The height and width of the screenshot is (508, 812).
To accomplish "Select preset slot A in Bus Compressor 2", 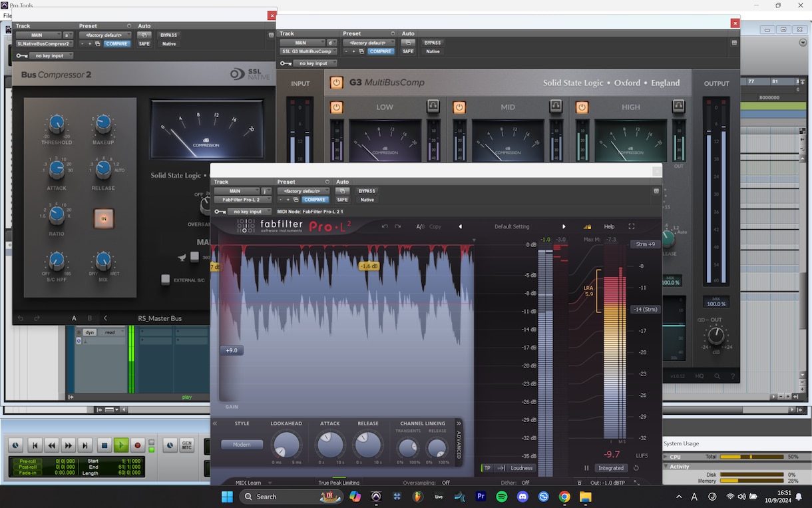I will click(75, 318).
